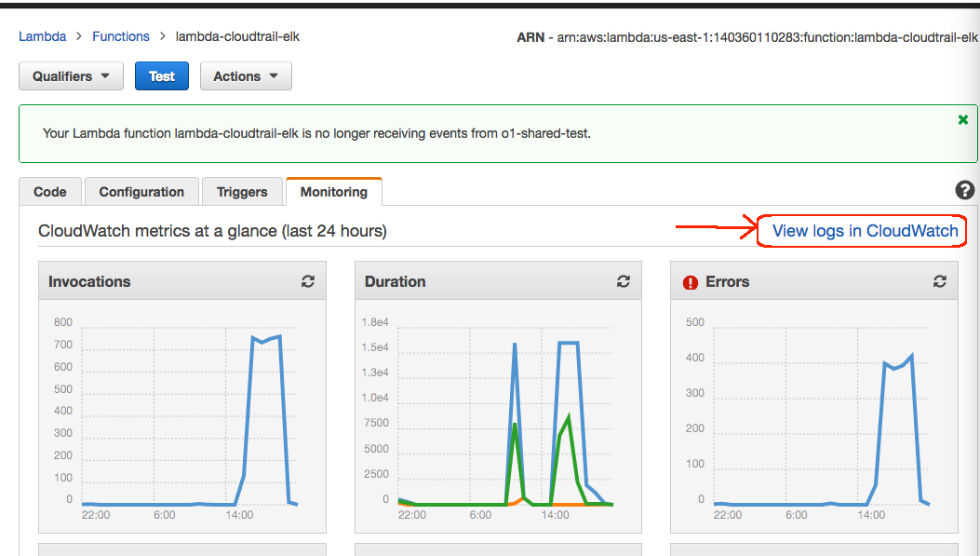Click the Errors chart plot area
This screenshot has width=980, height=556.
coord(821,415)
